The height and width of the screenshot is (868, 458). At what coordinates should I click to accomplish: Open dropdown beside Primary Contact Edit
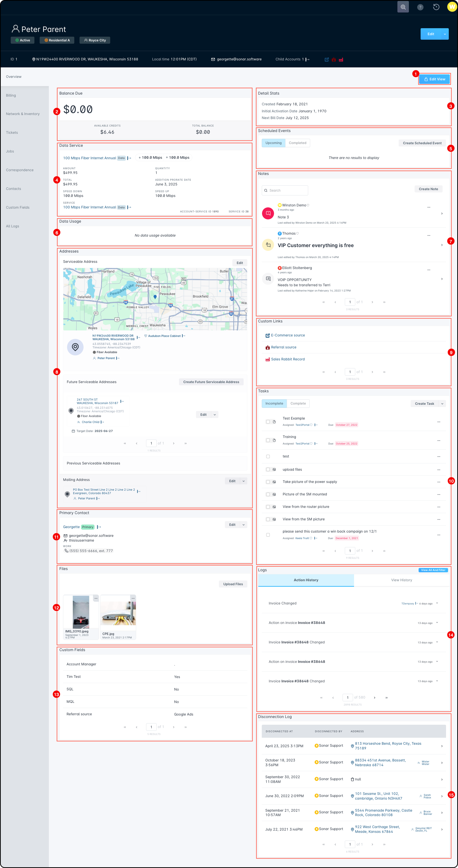244,525
